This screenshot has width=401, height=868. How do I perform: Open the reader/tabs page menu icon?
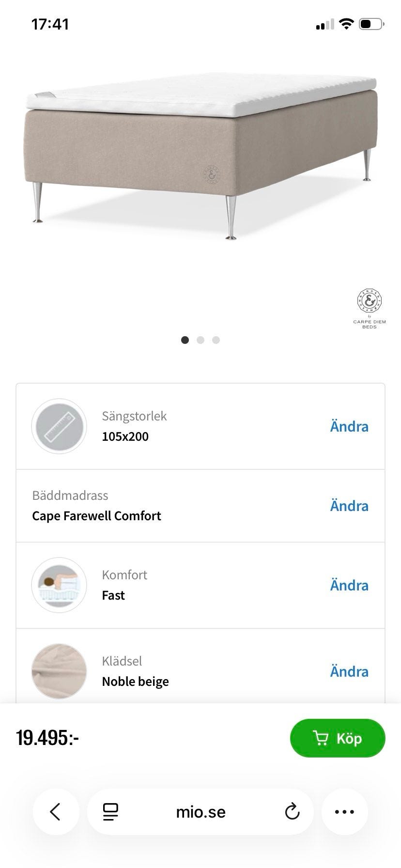point(111,812)
